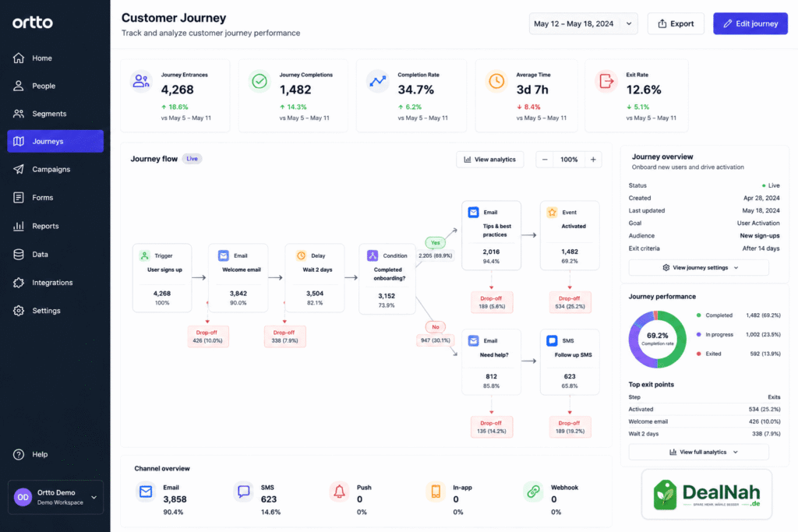The width and height of the screenshot is (798, 532).
Task: Click View analytics in Journey flow
Action: 489,159
